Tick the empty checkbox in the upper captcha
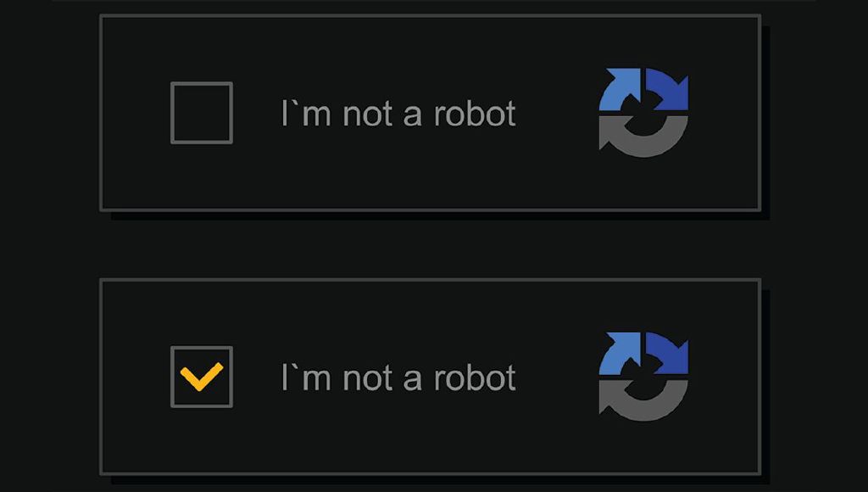The width and height of the screenshot is (868, 492). [202, 113]
